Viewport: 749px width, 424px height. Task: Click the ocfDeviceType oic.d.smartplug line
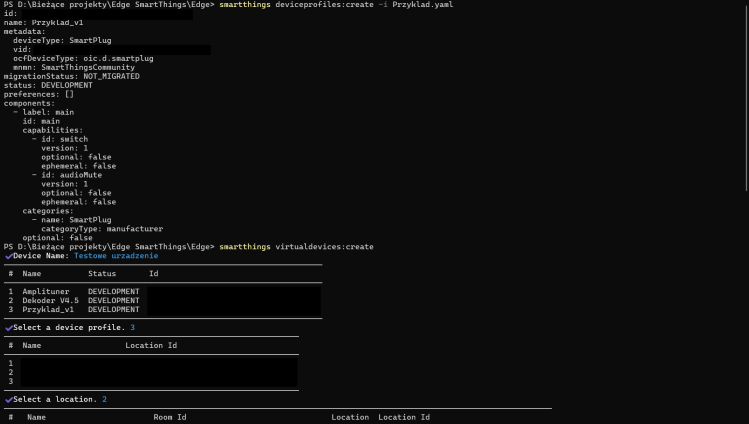83,58
